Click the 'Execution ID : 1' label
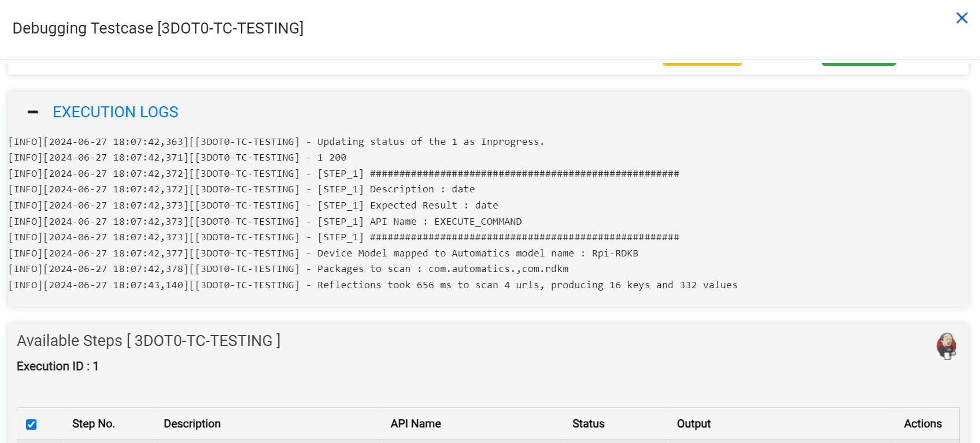 tap(57, 366)
